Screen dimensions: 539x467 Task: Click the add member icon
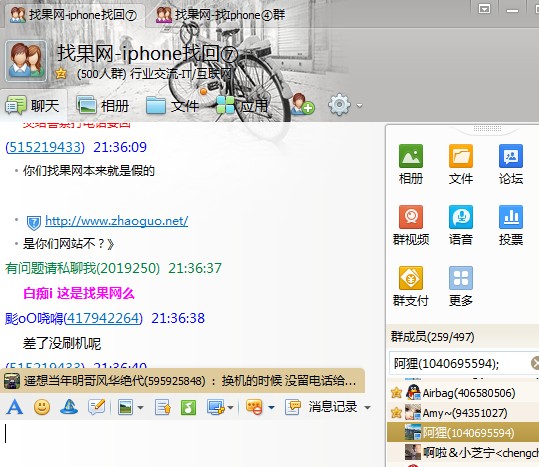tap(302, 104)
